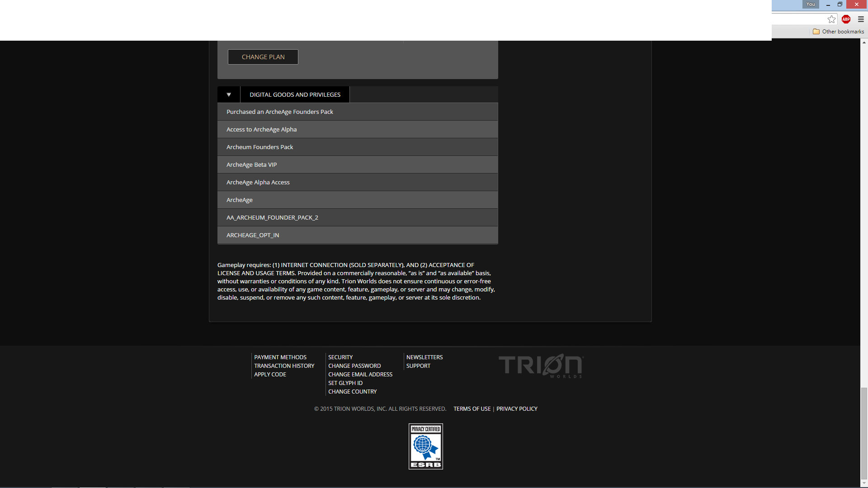Viewport: 868px width, 488px height.
Task: Open the Change Email Address link
Action: [x=360, y=375]
